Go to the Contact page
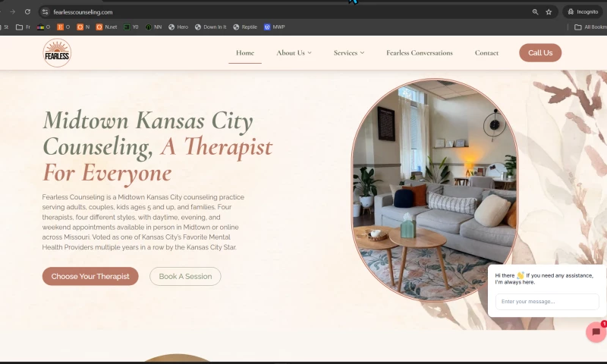This screenshot has height=364, width=607. (x=486, y=53)
